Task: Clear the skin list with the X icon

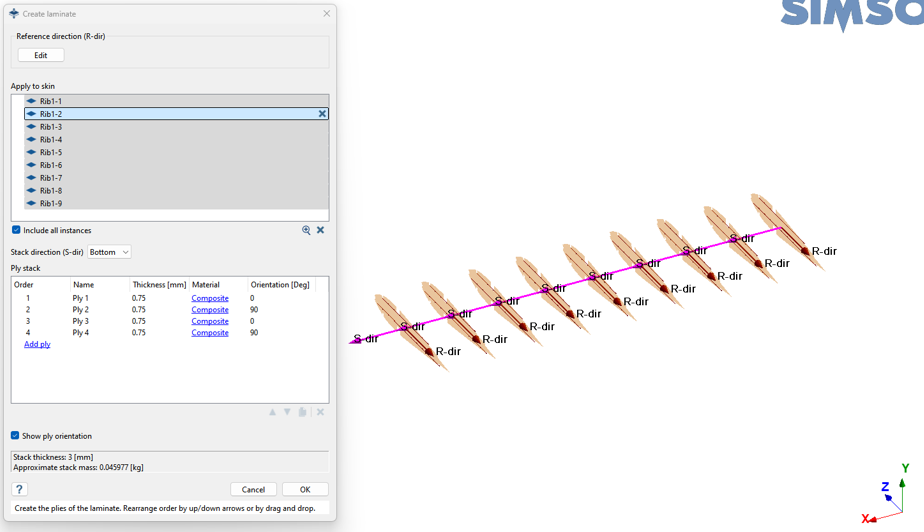Action: [x=320, y=230]
